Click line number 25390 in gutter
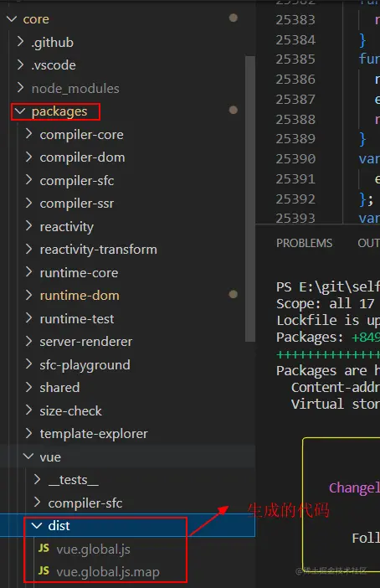Viewport: 380px width, 588px height. pyautogui.click(x=295, y=158)
